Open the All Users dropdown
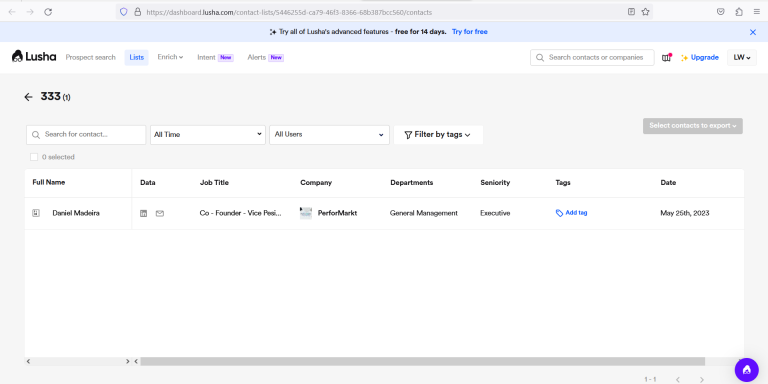This screenshot has width=768, height=384. coord(329,135)
